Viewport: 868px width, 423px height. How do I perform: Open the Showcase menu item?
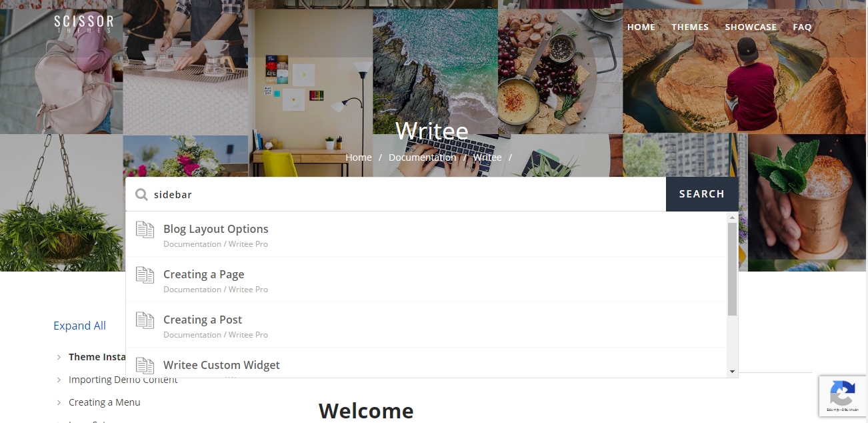[x=751, y=27]
